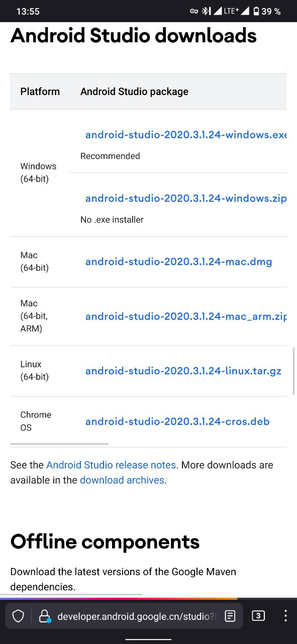This screenshot has height=644, width=297.
Task: Tap the Offline components heading
Action: pos(105,542)
